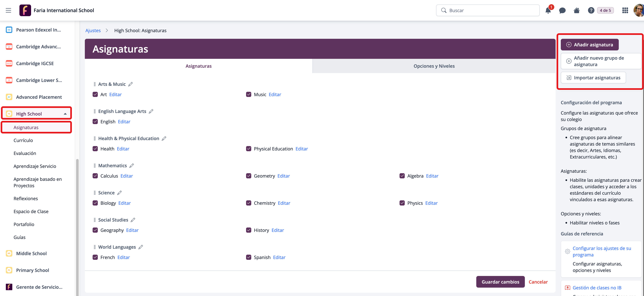Open the notifications bell icon
Screen dimensions: 644x296
pyautogui.click(x=548, y=11)
